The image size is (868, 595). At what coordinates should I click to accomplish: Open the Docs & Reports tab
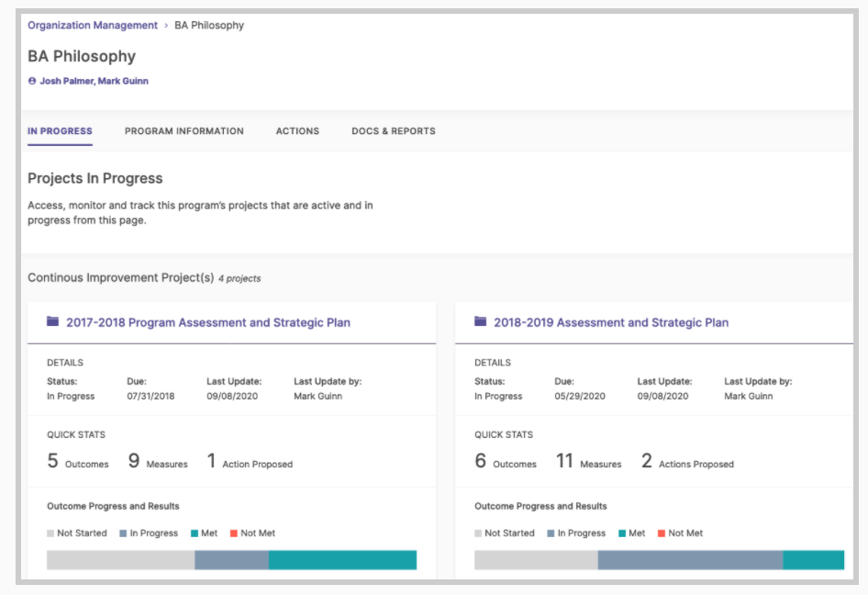point(394,131)
